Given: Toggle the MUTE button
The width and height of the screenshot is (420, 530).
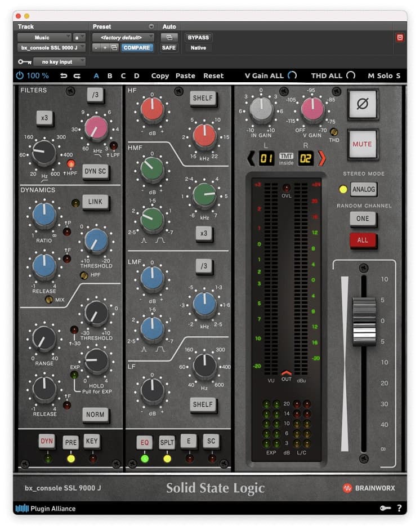Looking at the screenshot, I should coord(362,144).
